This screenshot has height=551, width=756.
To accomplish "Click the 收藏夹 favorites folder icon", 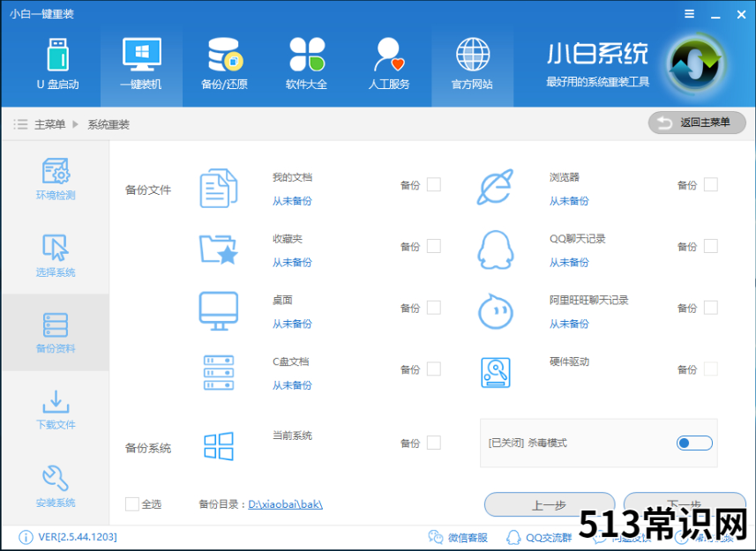I will pyautogui.click(x=219, y=249).
